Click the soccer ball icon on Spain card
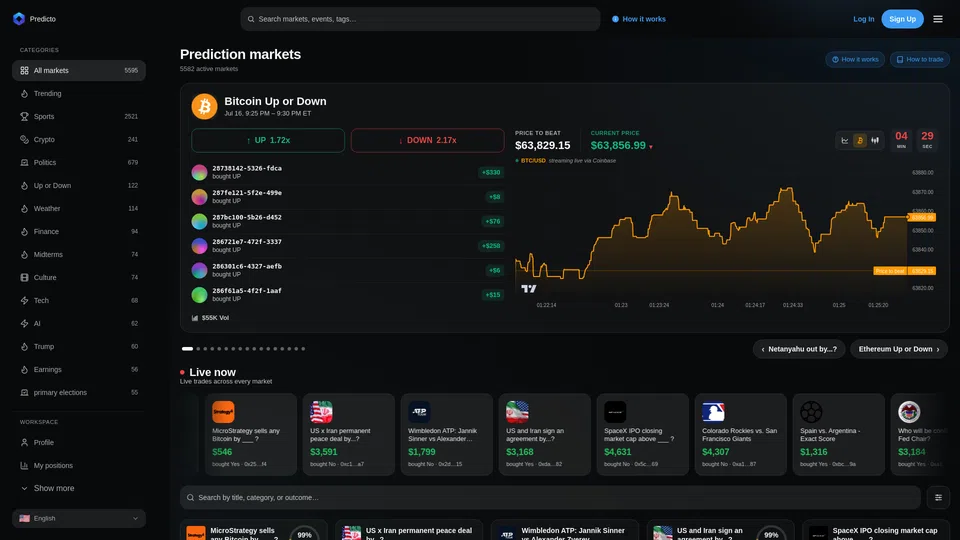960x540 pixels. pyautogui.click(x=811, y=412)
